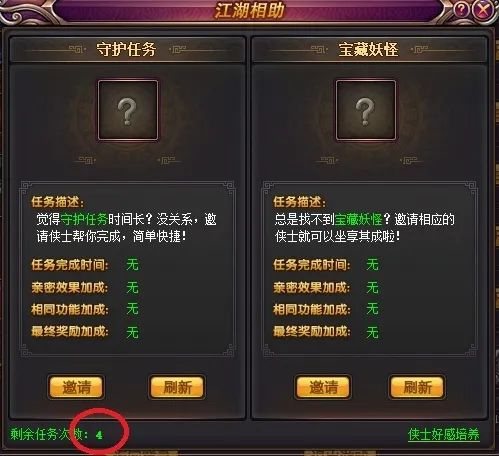
Task: Select the 守护任务 hero portrait slot
Action: click(128, 110)
